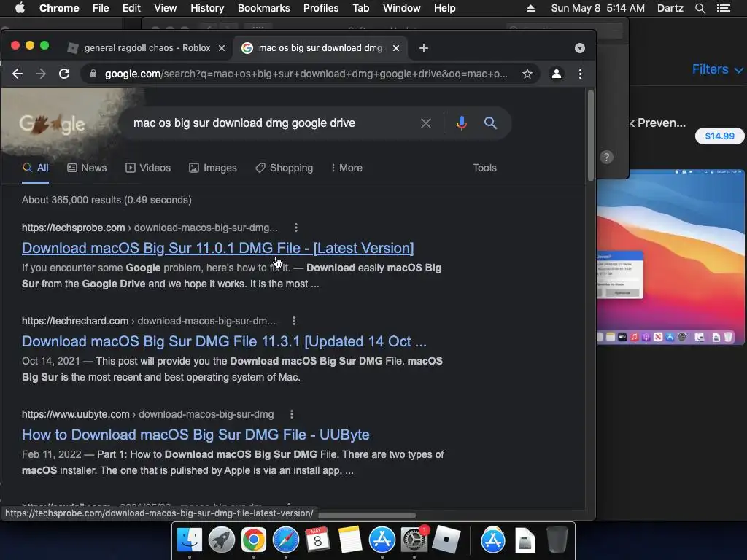Close the mac os big sur download tab
Screen dimensions: 747x560
396,48
